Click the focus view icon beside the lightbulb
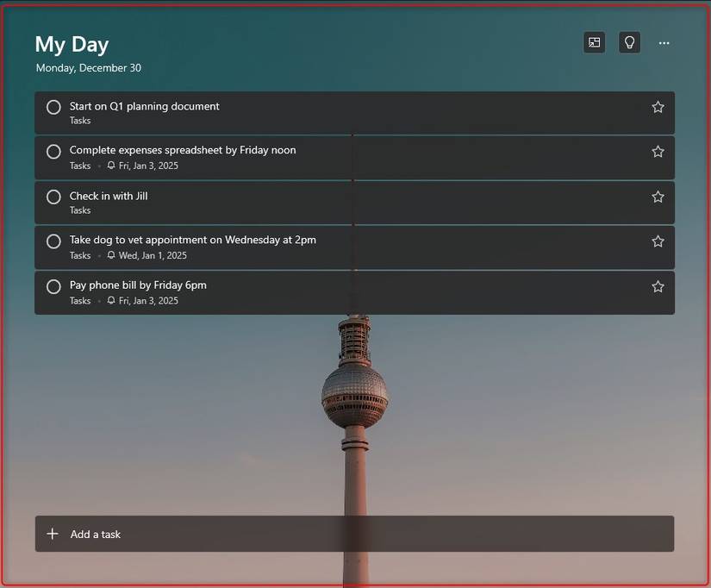This screenshot has width=711, height=588. point(594,42)
